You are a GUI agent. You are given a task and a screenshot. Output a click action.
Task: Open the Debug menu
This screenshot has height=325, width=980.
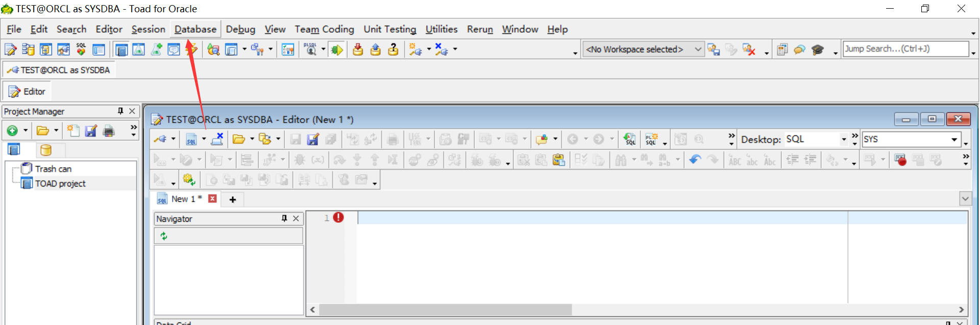(x=240, y=29)
